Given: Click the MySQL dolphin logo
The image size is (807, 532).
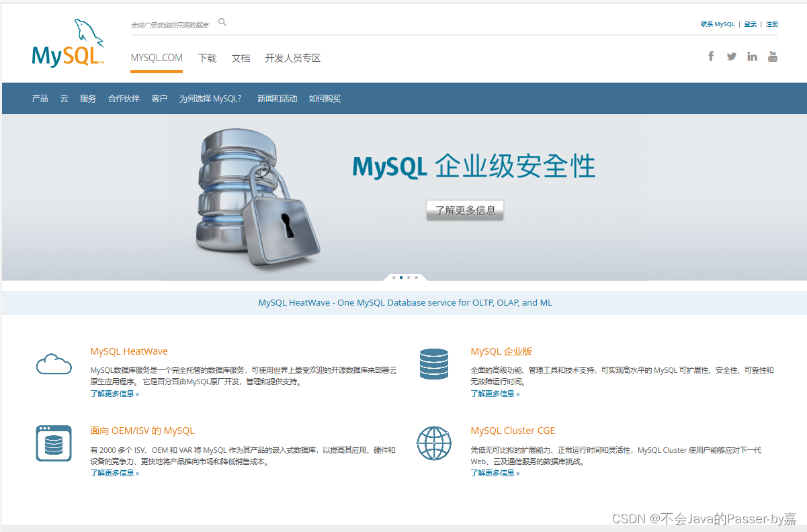Looking at the screenshot, I should (68, 44).
